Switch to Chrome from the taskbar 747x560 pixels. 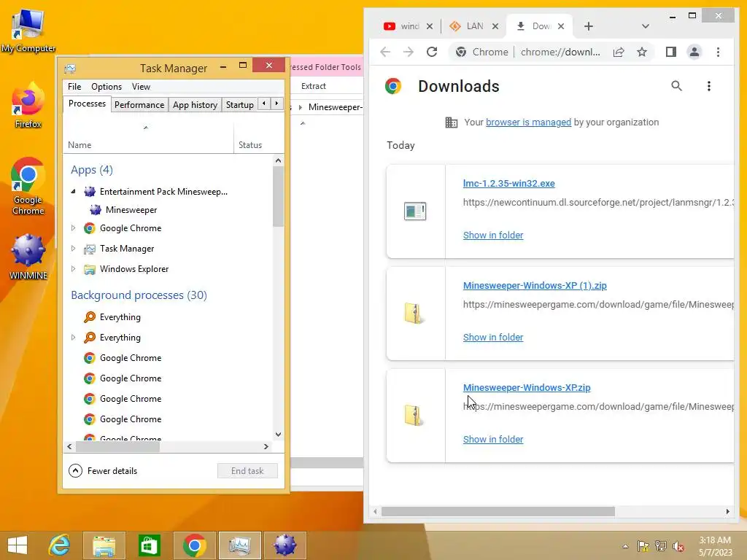(194, 545)
